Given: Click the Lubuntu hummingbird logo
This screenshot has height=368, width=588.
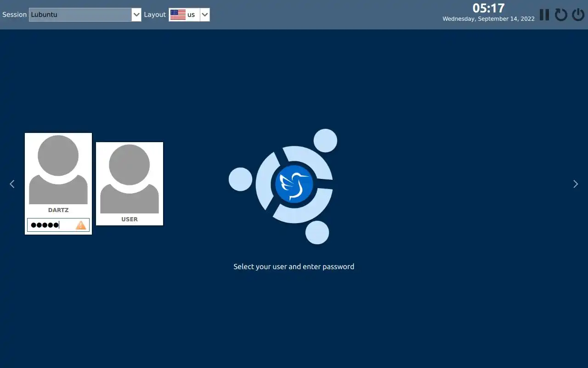Looking at the screenshot, I should pos(294,184).
